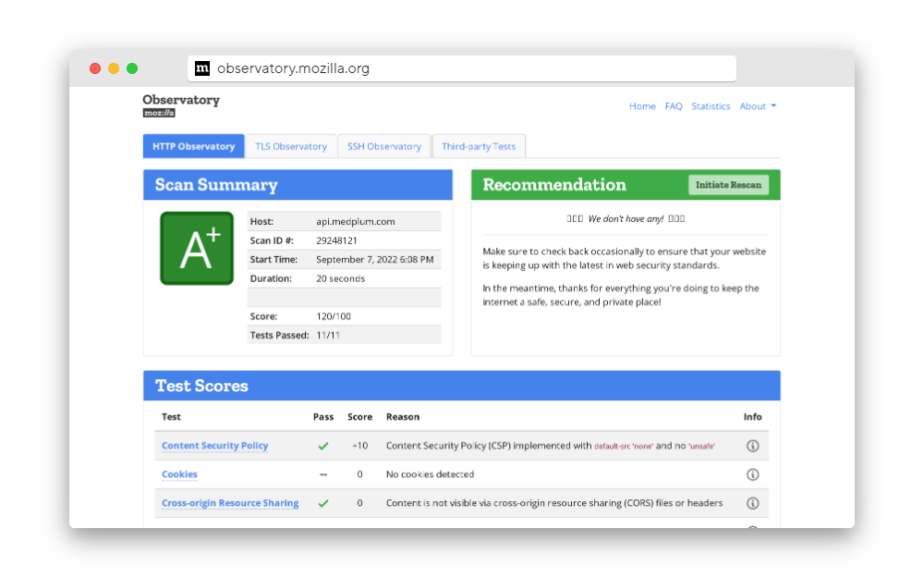Click the green pass checkmark for Content Security Policy
Screen dimensions: 924x578
323,446
